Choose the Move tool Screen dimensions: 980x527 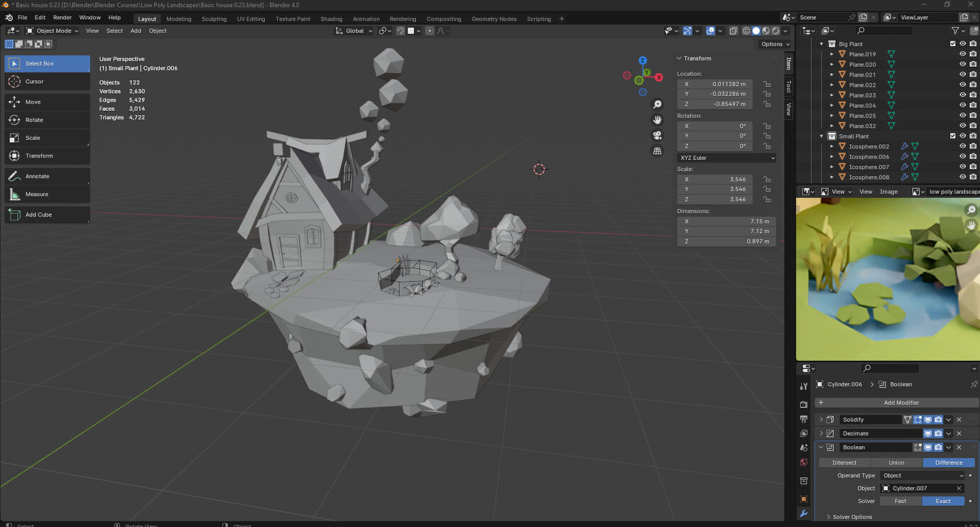click(x=48, y=102)
